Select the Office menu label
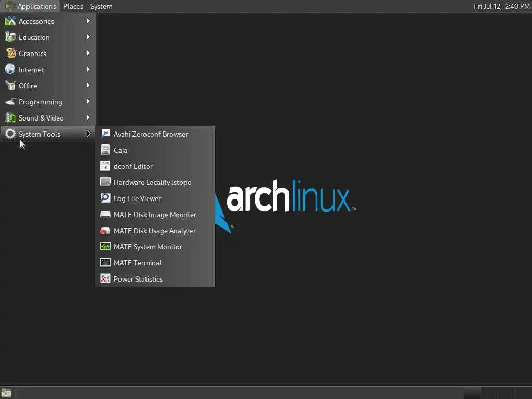The height and width of the screenshot is (399, 532). point(28,86)
